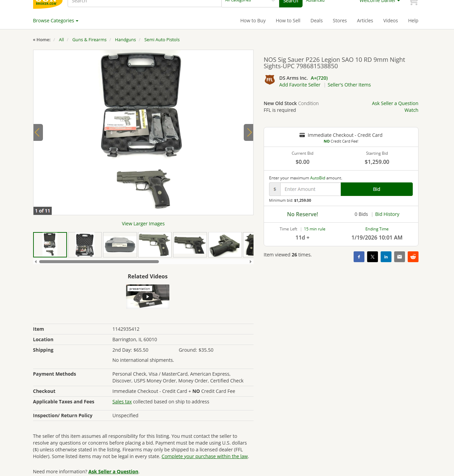Image resolution: width=454 pixels, height=476 pixels.
Task: Open the shopping cart icon
Action: click(x=413, y=2)
